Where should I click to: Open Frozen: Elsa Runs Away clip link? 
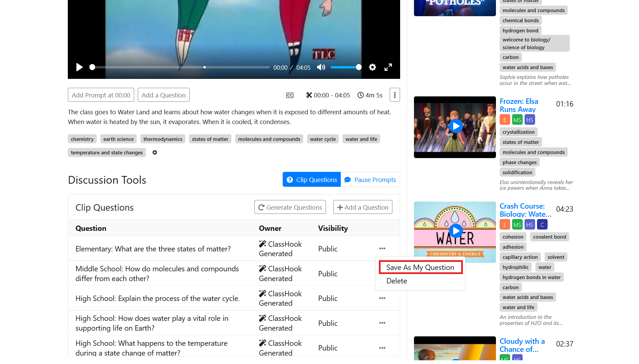pyautogui.click(x=519, y=105)
